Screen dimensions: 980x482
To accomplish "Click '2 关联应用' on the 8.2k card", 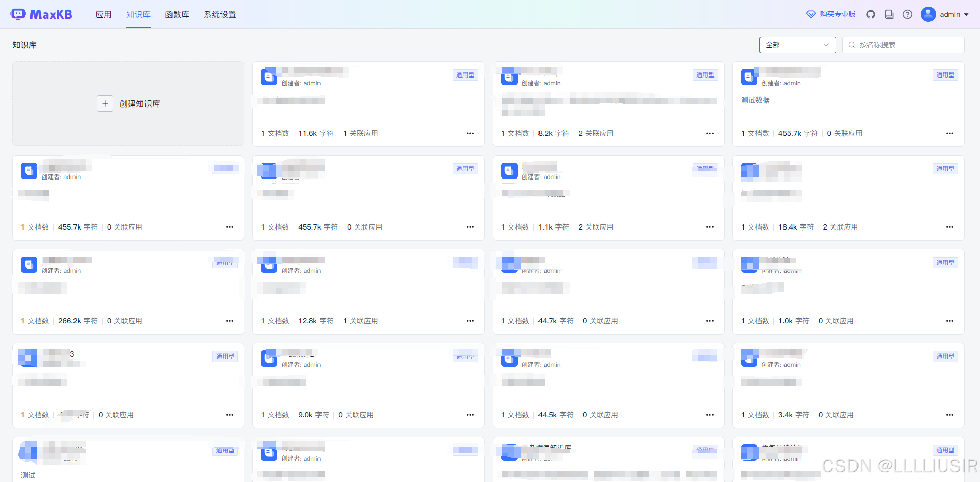I will point(596,133).
